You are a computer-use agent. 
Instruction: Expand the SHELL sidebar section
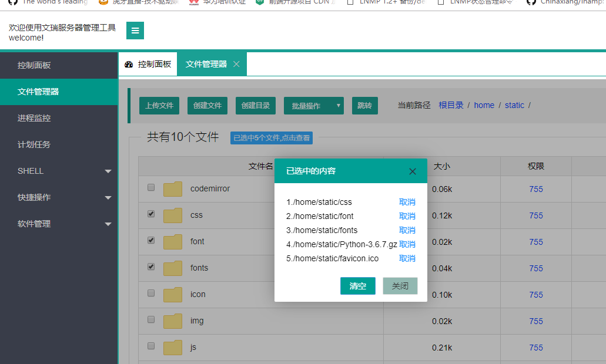(x=59, y=171)
